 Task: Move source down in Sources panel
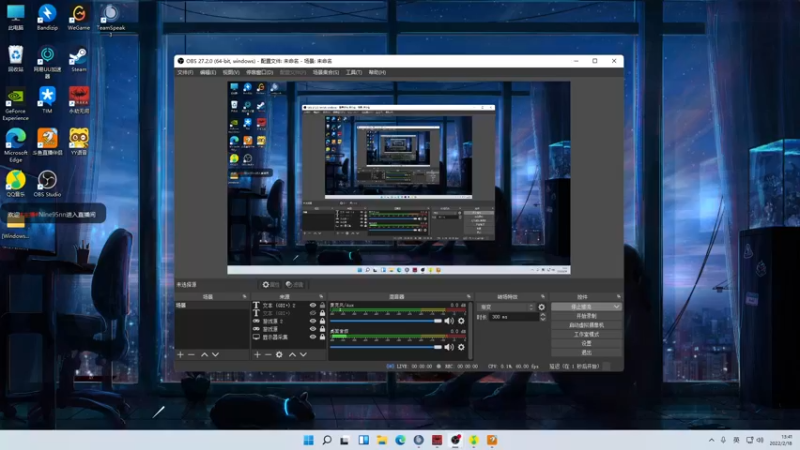coord(303,355)
